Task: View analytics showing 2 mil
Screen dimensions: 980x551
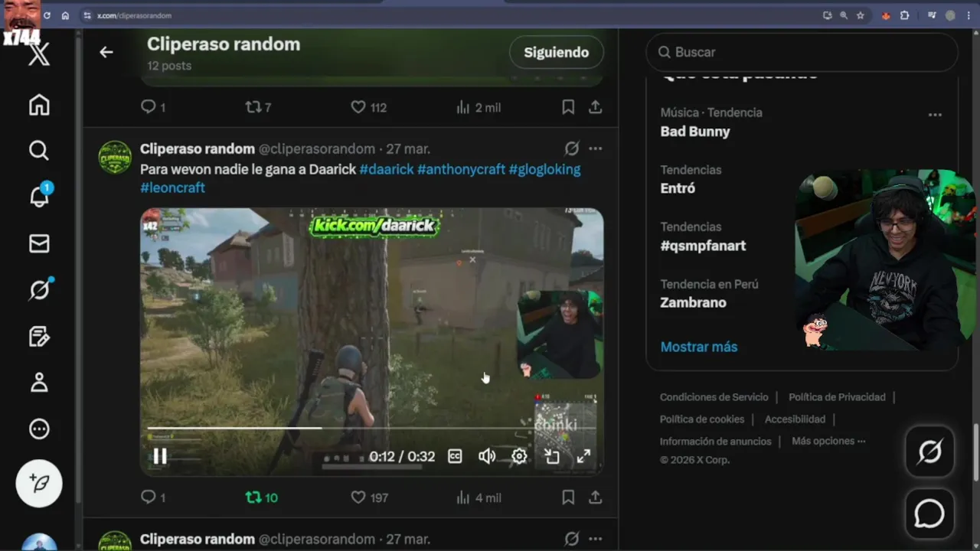Action: point(479,107)
